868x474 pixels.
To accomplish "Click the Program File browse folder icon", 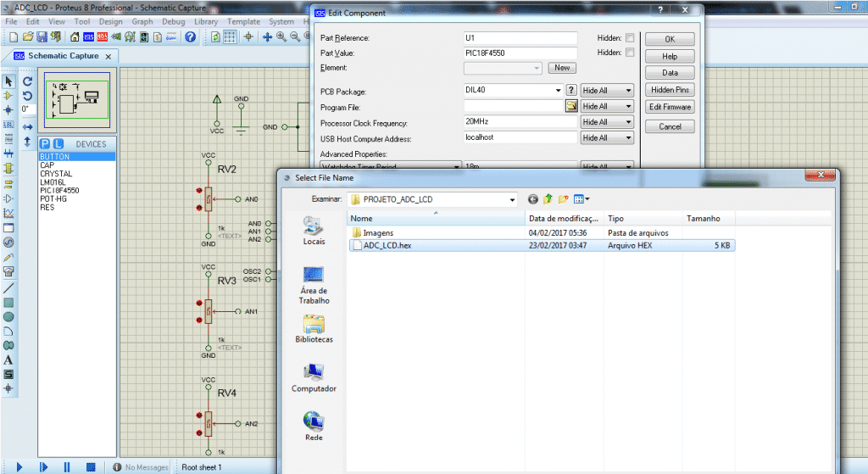I will click(x=571, y=106).
